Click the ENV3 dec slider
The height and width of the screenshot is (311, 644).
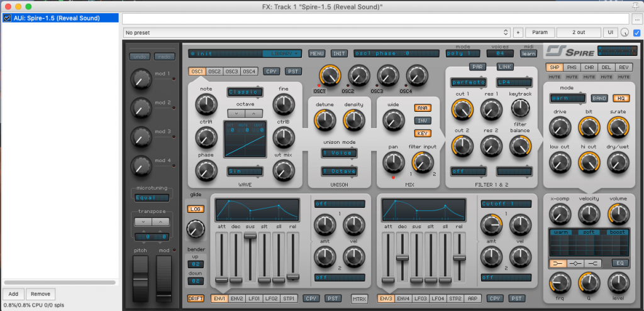[x=402, y=257]
